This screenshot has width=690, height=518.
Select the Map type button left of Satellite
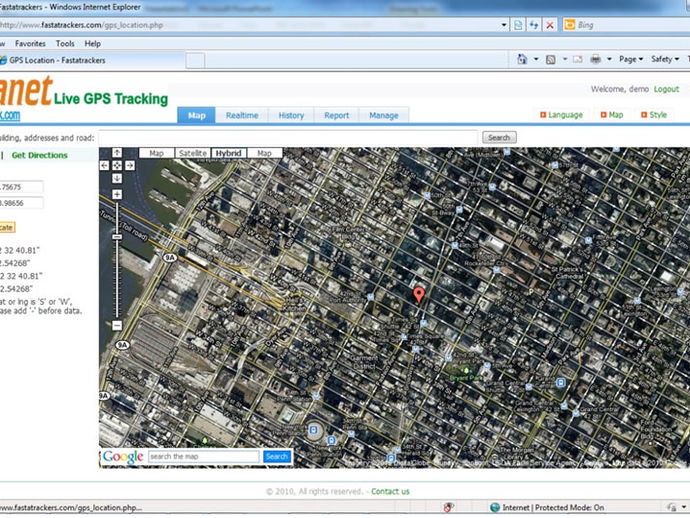(x=157, y=153)
